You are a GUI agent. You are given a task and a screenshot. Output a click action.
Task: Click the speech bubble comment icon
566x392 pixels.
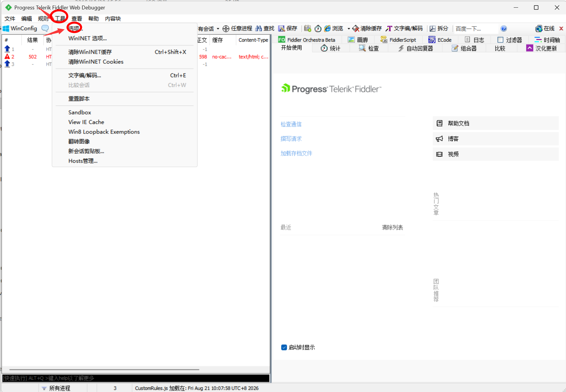[45, 29]
